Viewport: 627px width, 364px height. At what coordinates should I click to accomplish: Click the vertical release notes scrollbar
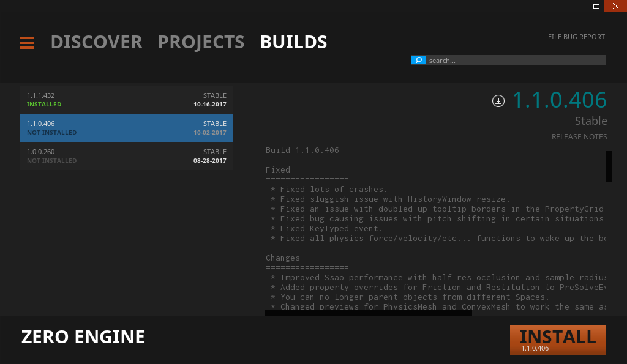pyautogui.click(x=609, y=166)
